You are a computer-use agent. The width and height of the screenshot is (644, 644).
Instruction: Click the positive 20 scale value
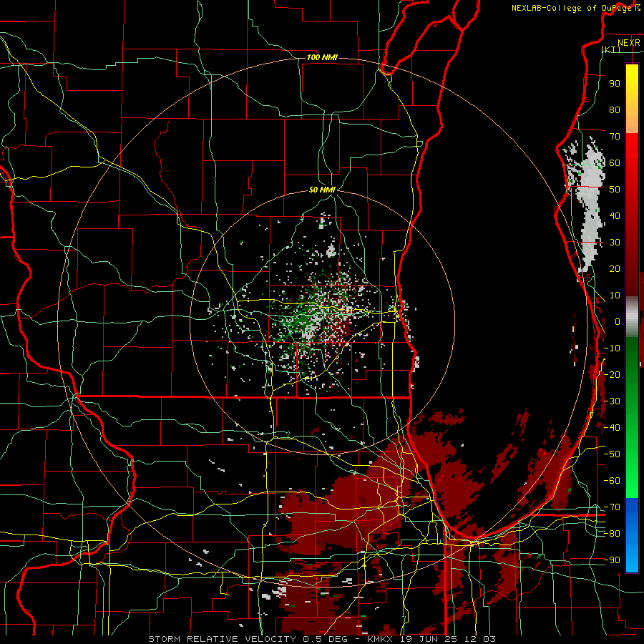click(615, 269)
